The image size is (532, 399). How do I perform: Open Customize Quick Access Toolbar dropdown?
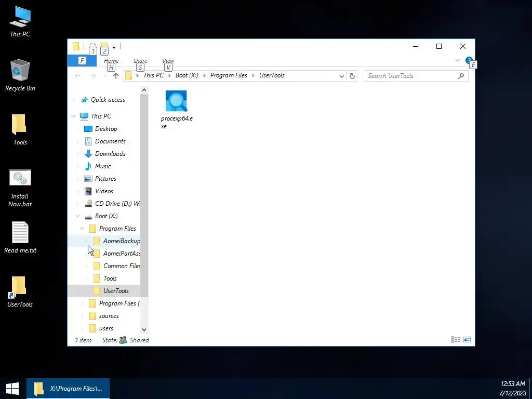(114, 47)
